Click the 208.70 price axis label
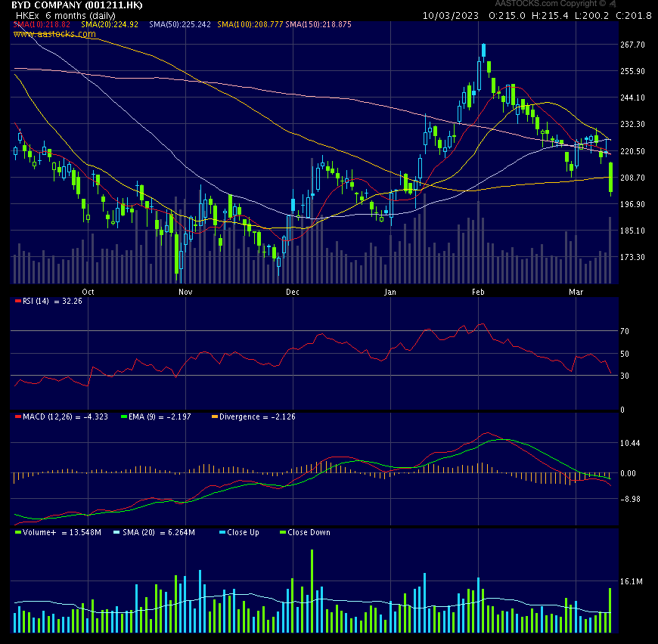 point(632,178)
